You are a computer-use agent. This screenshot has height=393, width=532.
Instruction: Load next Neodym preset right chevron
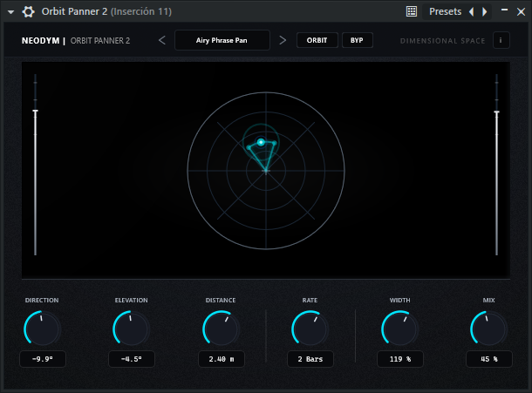tap(283, 40)
